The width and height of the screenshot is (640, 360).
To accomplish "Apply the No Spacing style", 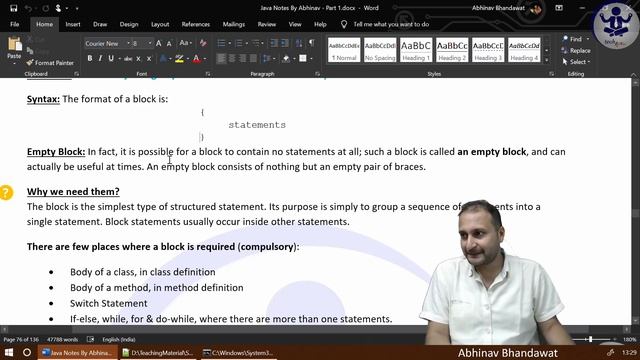I will click(x=380, y=50).
